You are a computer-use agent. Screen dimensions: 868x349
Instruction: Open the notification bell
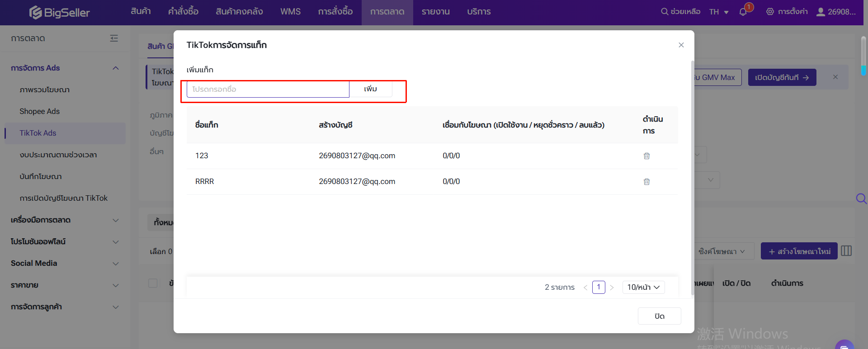(x=743, y=12)
